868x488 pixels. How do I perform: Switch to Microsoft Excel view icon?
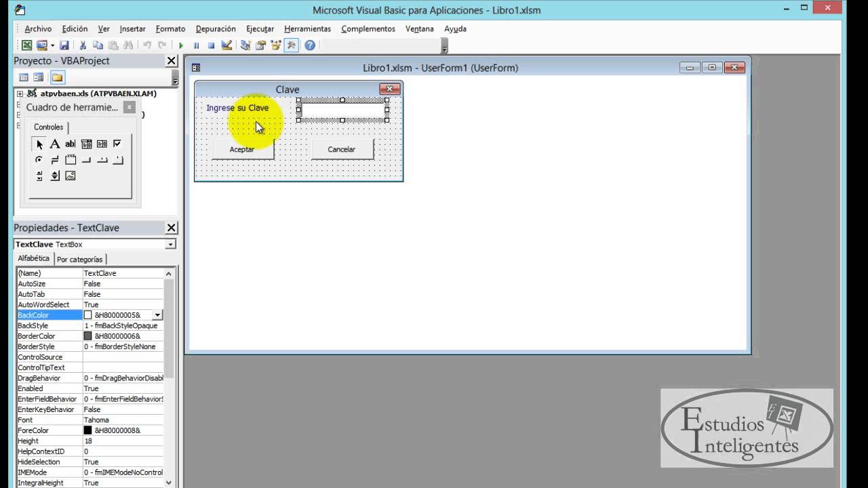[26, 45]
